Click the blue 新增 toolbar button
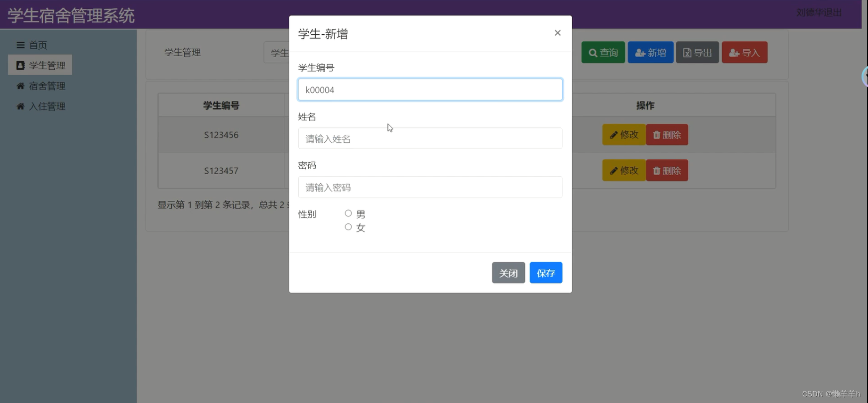The image size is (868, 403). tap(650, 52)
